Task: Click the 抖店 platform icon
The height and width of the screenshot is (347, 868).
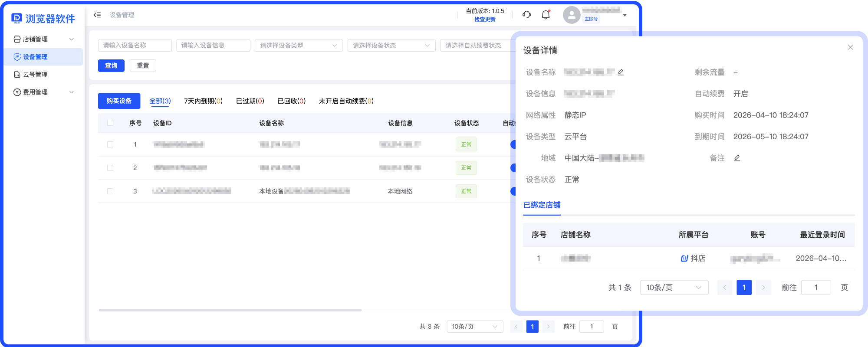Action: pos(684,258)
